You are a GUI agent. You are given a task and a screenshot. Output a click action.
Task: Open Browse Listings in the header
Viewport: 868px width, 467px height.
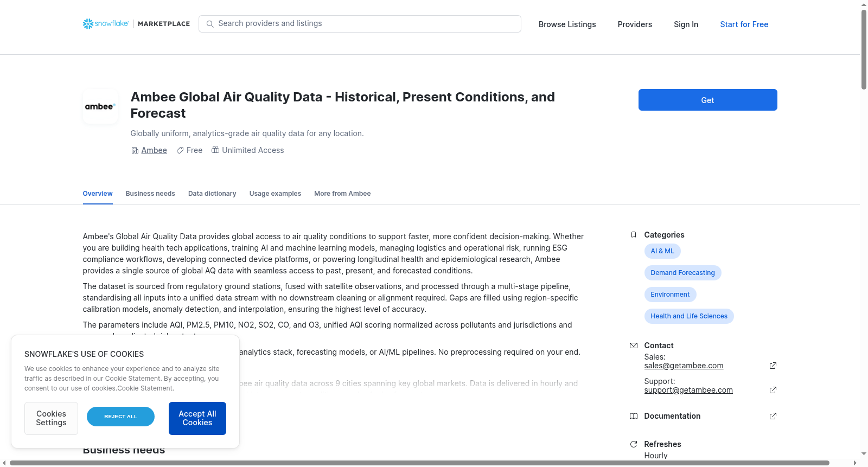click(567, 24)
